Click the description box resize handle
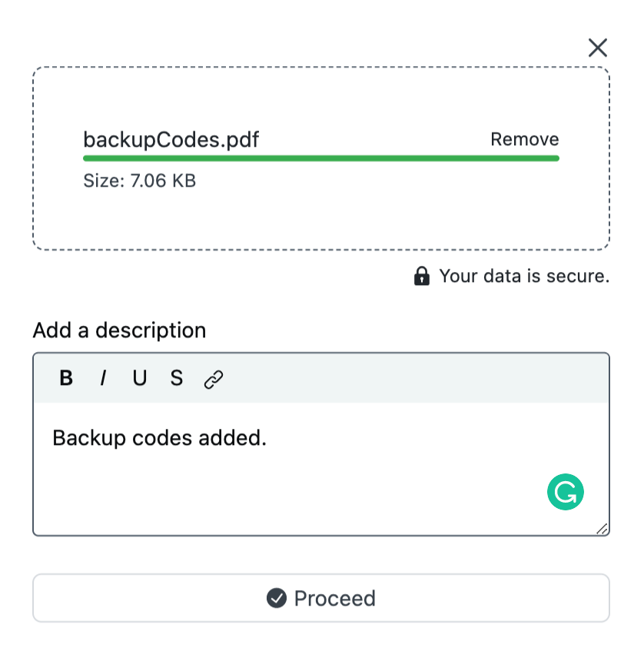 [x=602, y=528]
